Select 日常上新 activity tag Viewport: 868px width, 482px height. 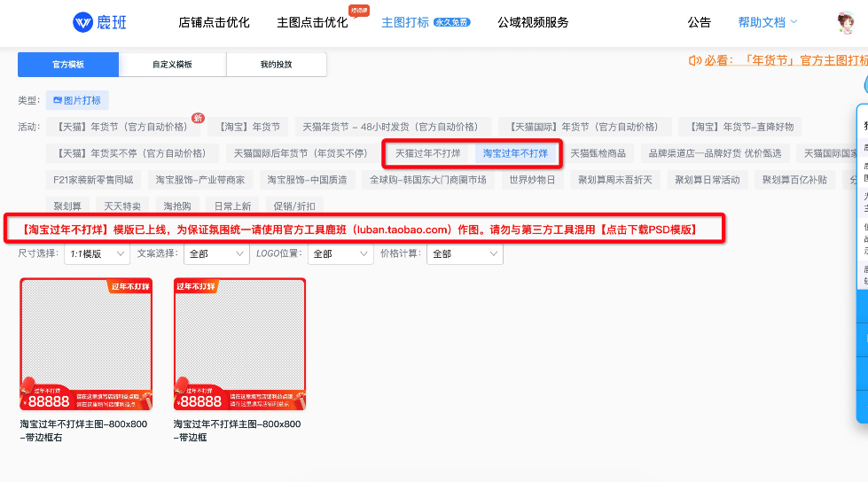click(232, 206)
